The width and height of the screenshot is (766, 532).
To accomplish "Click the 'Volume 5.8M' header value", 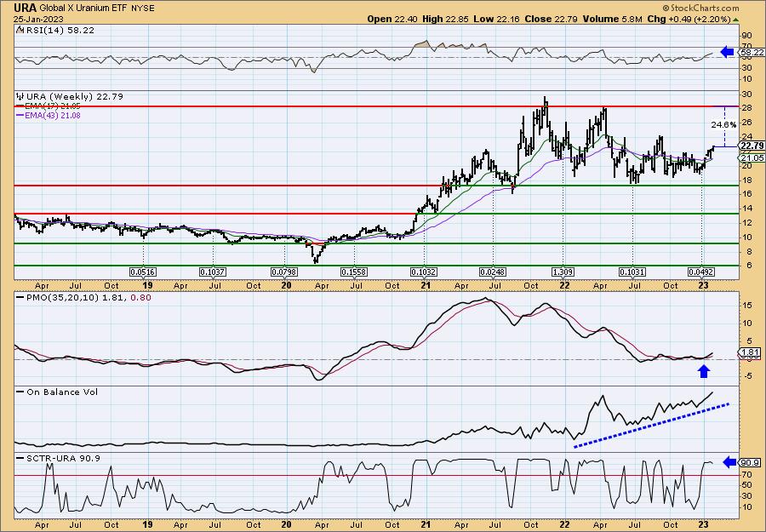I will click(611, 19).
